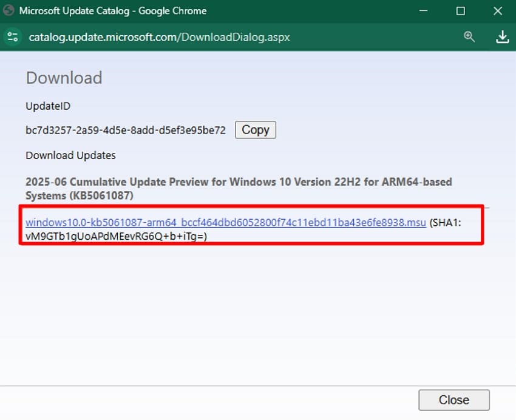Maximize the Chrome dialog window

[460, 10]
